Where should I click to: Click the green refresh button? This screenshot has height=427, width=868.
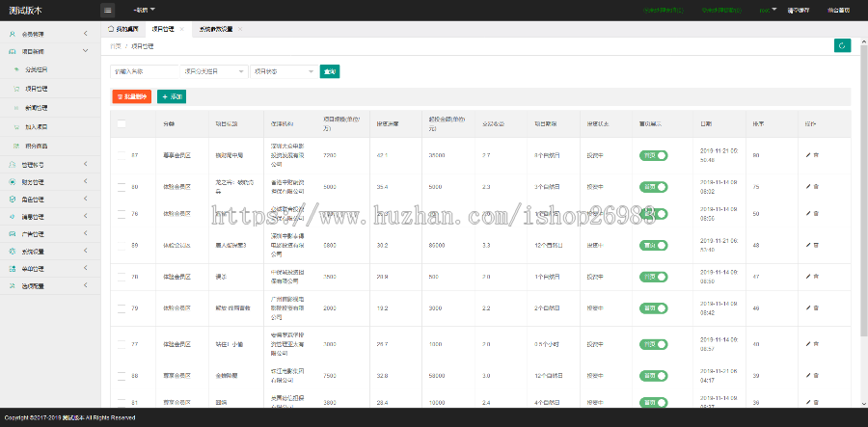(842, 45)
